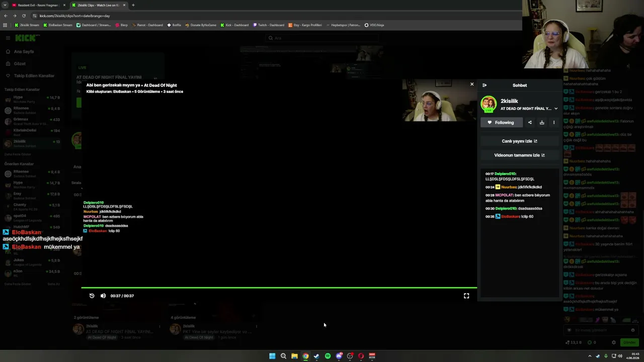
Task: Open the EloBaskan Stream bookmark
Action: click(x=58, y=25)
